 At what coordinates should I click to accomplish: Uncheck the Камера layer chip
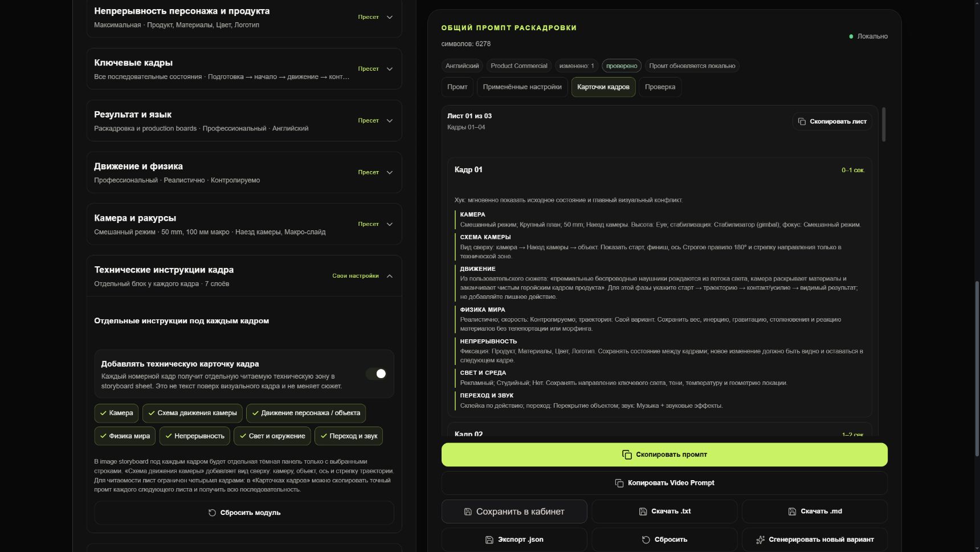click(116, 413)
